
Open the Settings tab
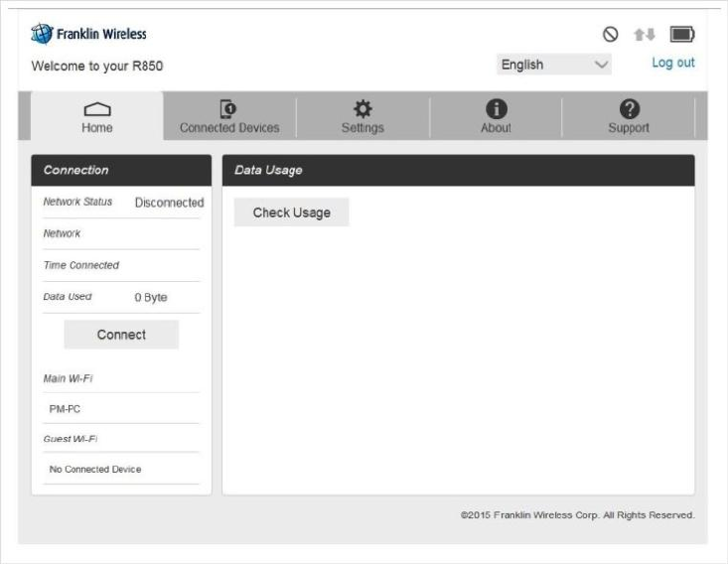click(x=363, y=116)
